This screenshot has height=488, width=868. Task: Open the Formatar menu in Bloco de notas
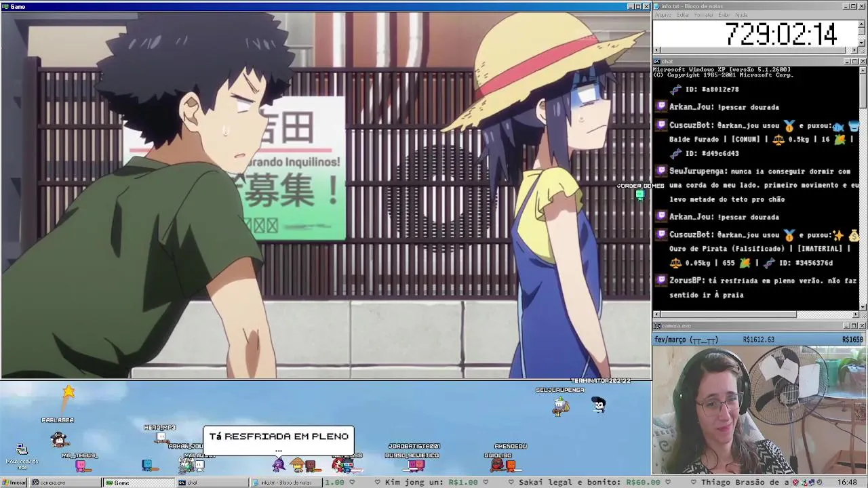click(x=704, y=15)
